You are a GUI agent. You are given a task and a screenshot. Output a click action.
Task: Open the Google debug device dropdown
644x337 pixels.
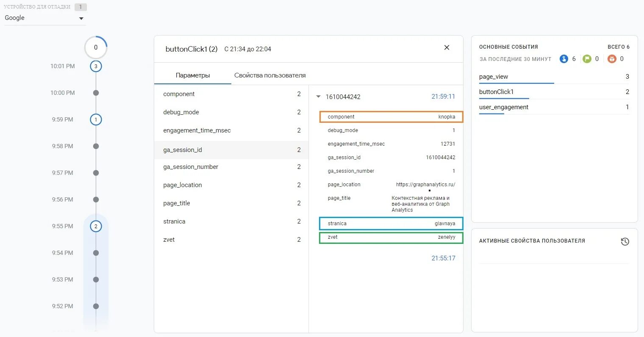44,18
